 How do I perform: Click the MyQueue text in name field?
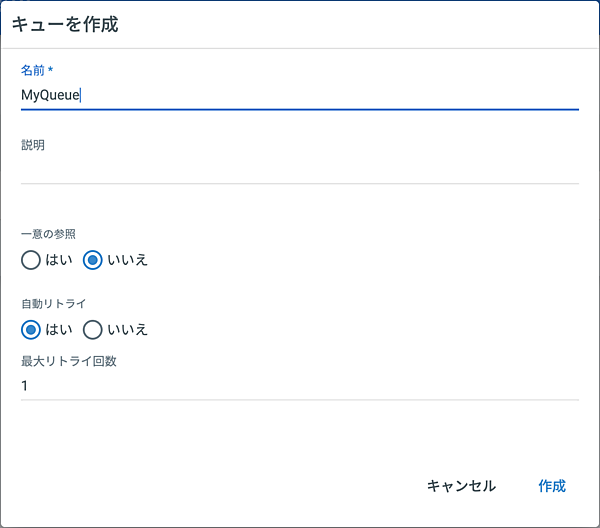click(x=50, y=95)
